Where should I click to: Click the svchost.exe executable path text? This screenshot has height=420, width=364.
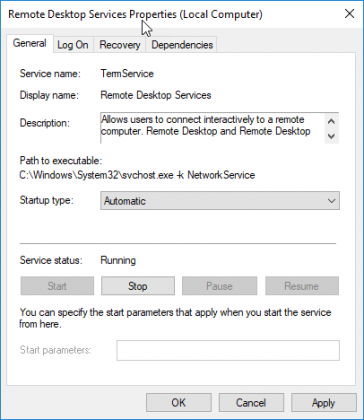point(137,175)
